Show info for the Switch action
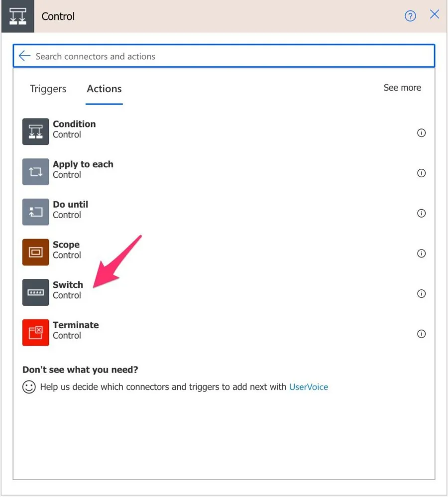The width and height of the screenshot is (448, 497). tap(421, 294)
